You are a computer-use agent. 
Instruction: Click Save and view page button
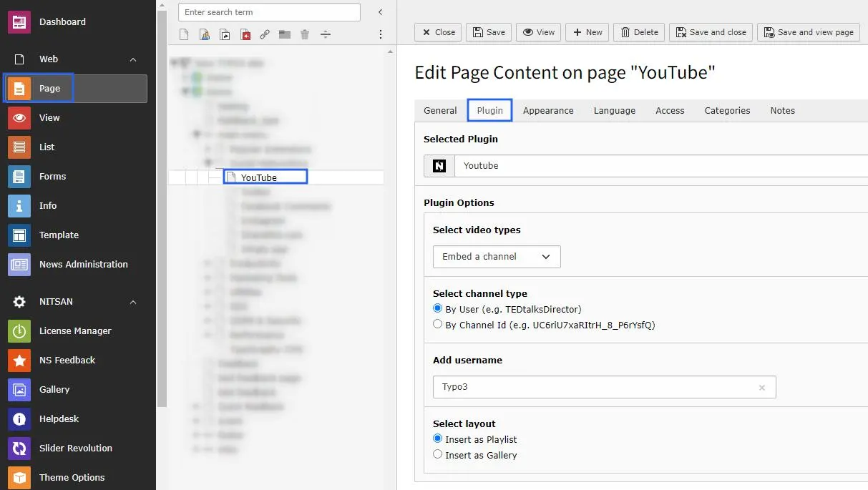point(808,32)
